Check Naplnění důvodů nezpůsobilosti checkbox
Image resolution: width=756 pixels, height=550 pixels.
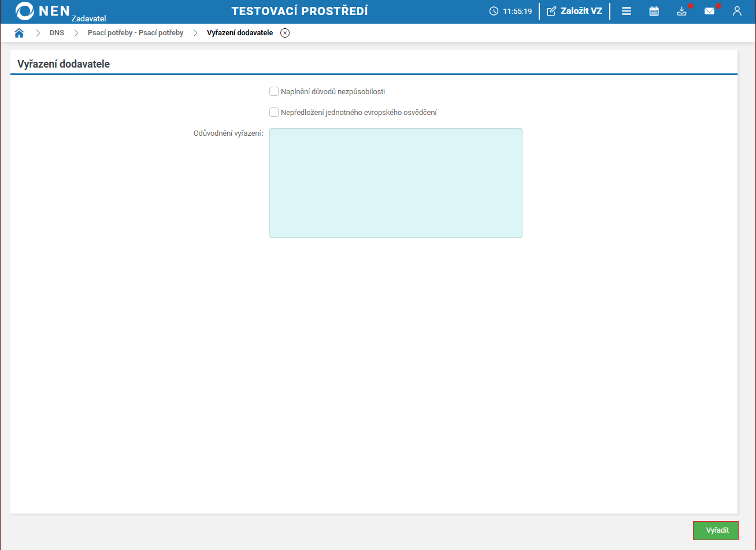[x=274, y=91]
